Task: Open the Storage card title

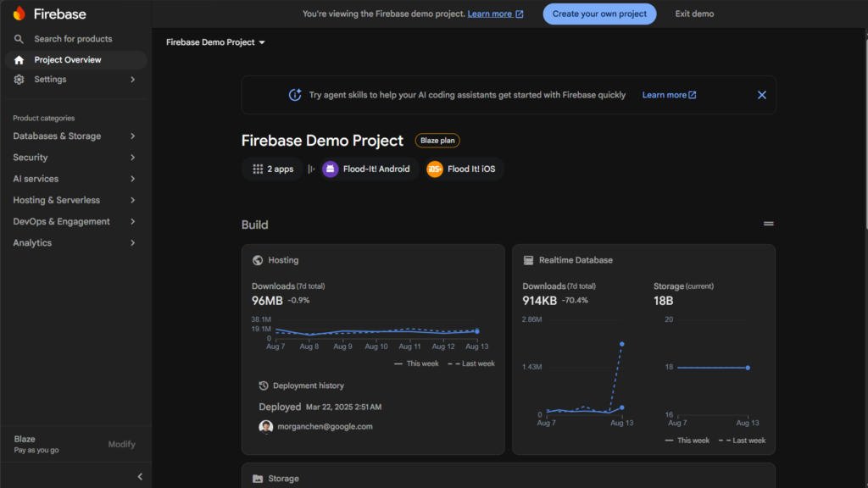Action: click(283, 479)
